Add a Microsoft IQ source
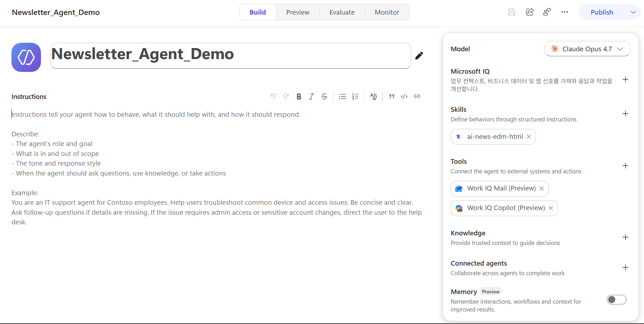Viewport: 644px width, 324px height. (625, 79)
